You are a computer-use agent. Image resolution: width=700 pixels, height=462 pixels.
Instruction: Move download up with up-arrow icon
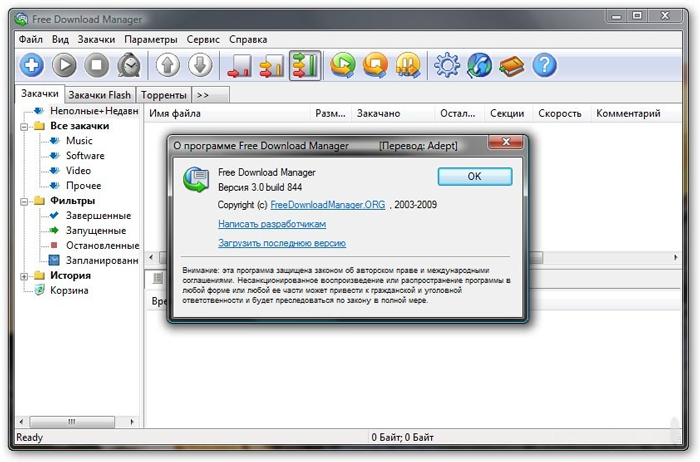coord(168,65)
